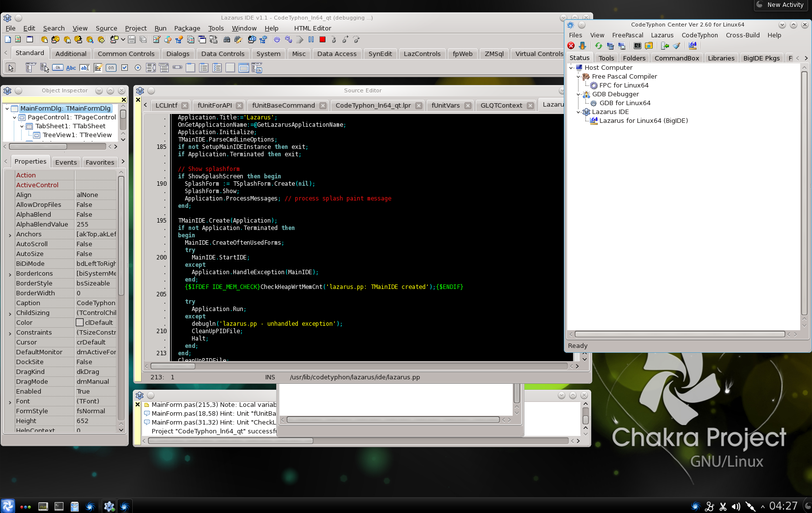Select the arrow selection tool in component palette
This screenshot has width=812, height=513.
(x=11, y=68)
